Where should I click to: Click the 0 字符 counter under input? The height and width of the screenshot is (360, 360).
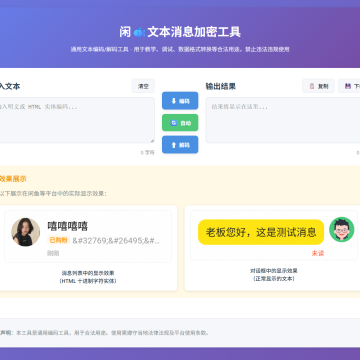point(147,152)
